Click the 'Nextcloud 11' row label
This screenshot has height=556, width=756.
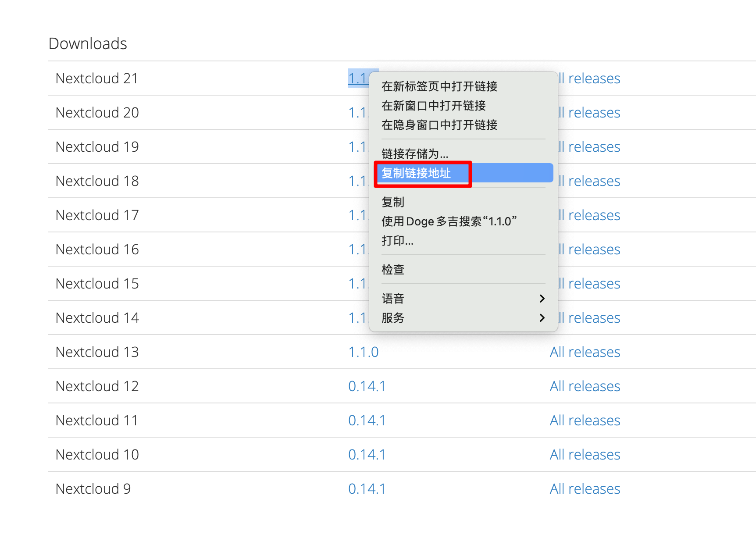(97, 421)
